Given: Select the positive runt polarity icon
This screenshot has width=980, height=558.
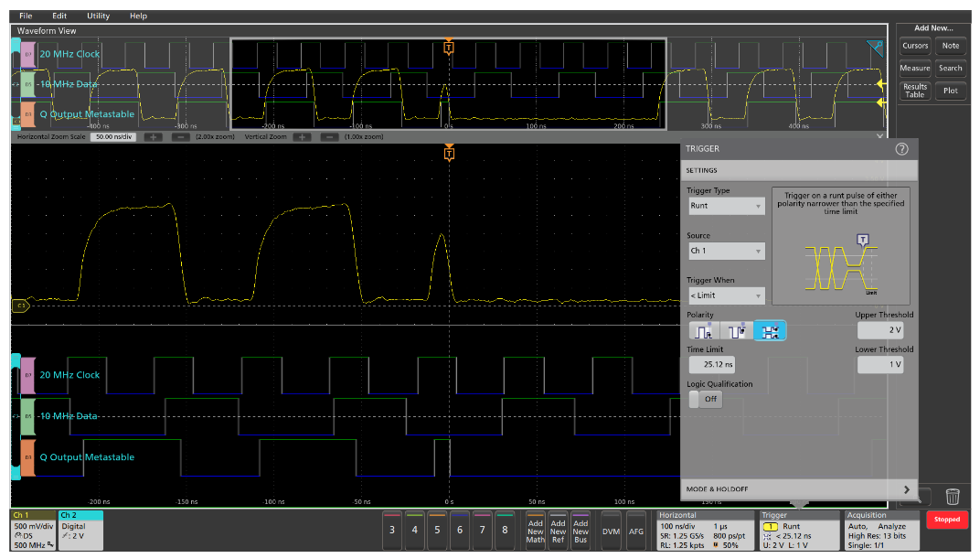Looking at the screenshot, I should [x=702, y=331].
